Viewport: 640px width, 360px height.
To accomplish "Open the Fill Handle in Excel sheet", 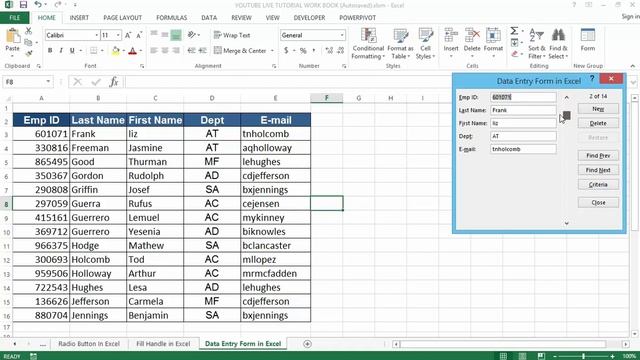I will click(x=163, y=344).
